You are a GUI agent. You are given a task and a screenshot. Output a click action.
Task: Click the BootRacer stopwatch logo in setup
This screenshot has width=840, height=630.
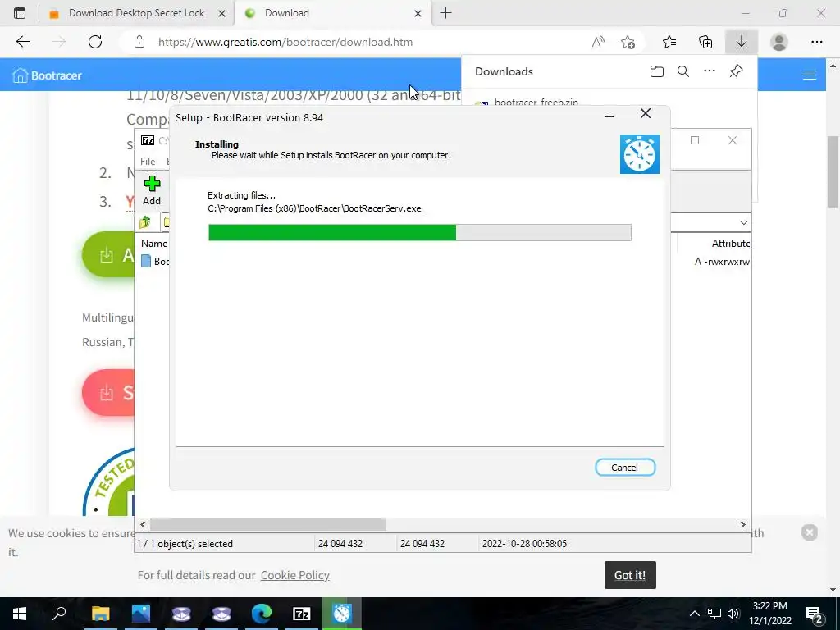point(640,154)
